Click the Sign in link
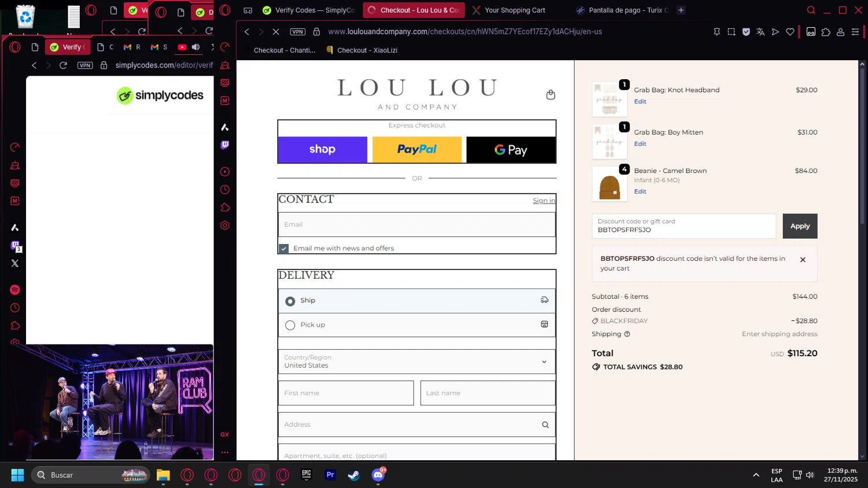 click(x=544, y=201)
